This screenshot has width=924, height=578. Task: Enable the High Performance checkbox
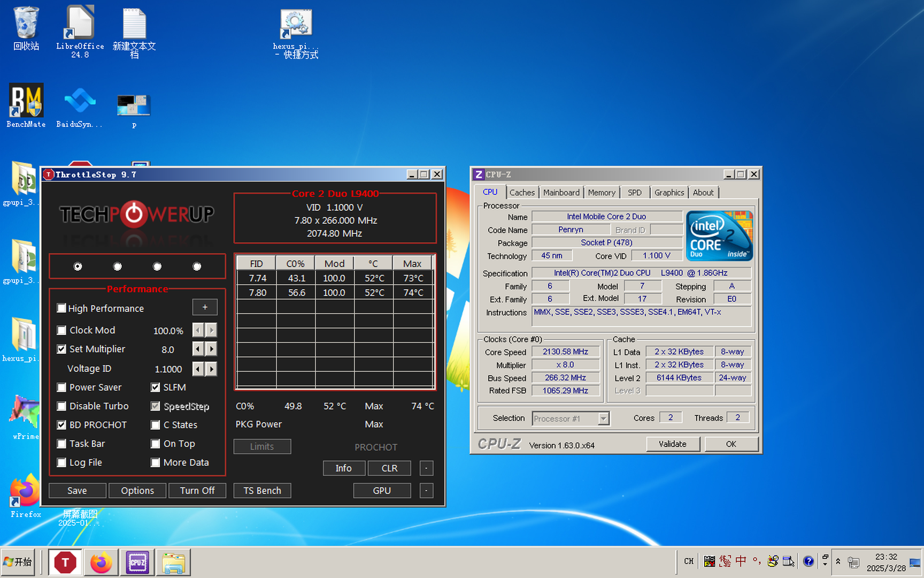(61, 308)
